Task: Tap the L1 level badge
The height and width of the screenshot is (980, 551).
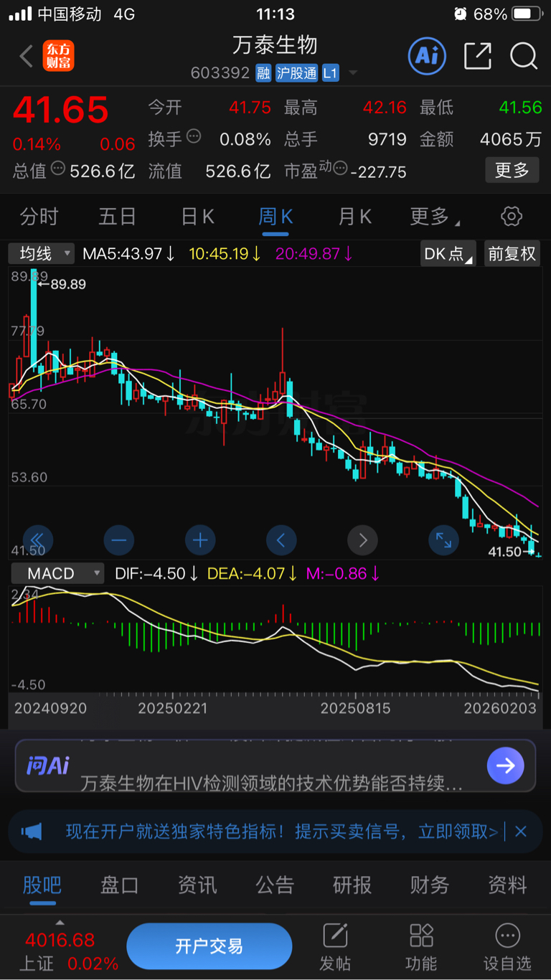Action: point(330,73)
